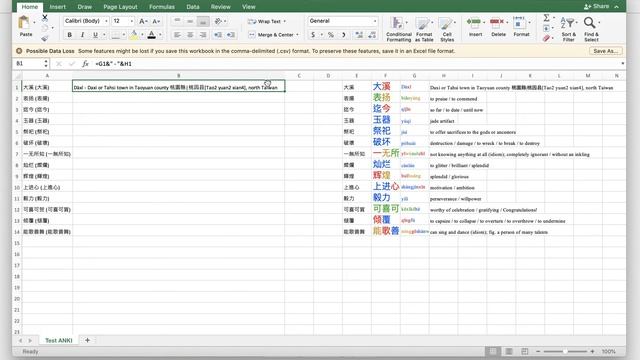
Task: Click the zoom slider handle
Action: [x=565, y=351]
